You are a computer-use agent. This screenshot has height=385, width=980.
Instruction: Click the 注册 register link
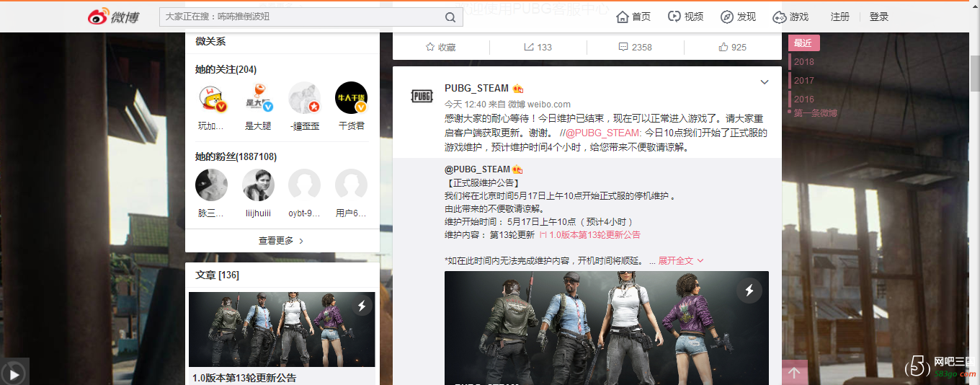[x=840, y=17]
